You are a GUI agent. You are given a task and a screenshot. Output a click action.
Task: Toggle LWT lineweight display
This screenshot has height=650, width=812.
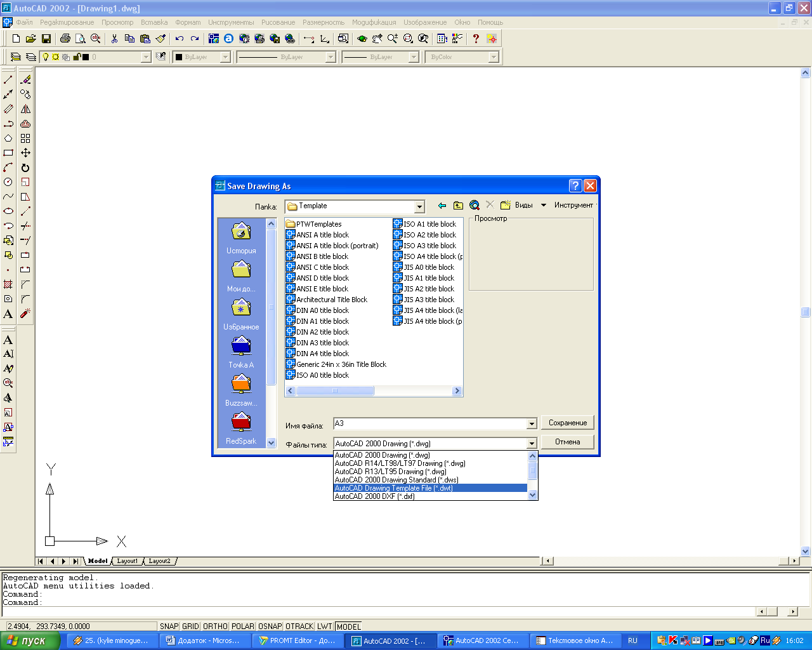(x=325, y=627)
